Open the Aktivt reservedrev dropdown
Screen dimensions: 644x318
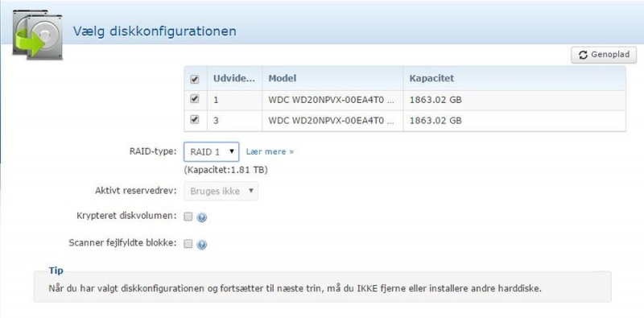point(221,191)
